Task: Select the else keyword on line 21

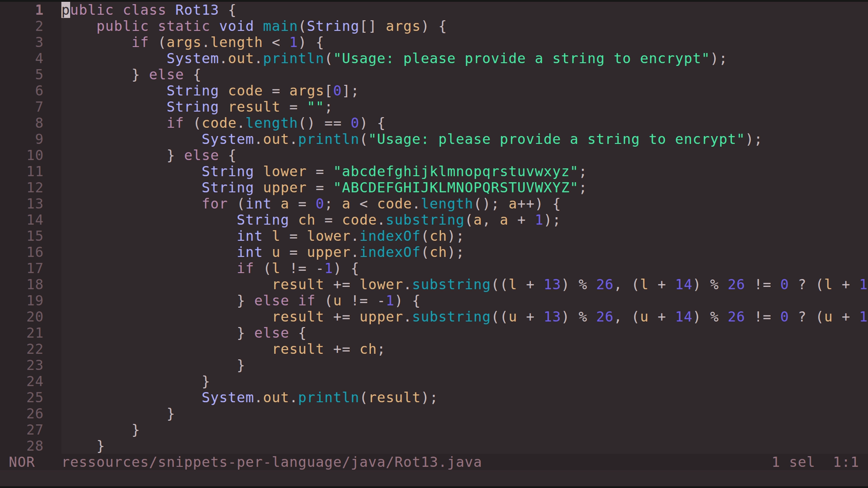Action: pyautogui.click(x=271, y=333)
